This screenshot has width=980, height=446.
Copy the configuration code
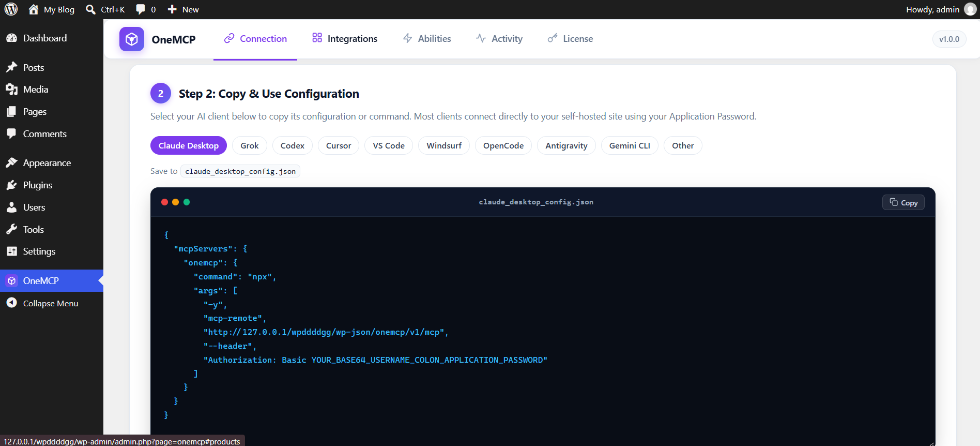[904, 202]
